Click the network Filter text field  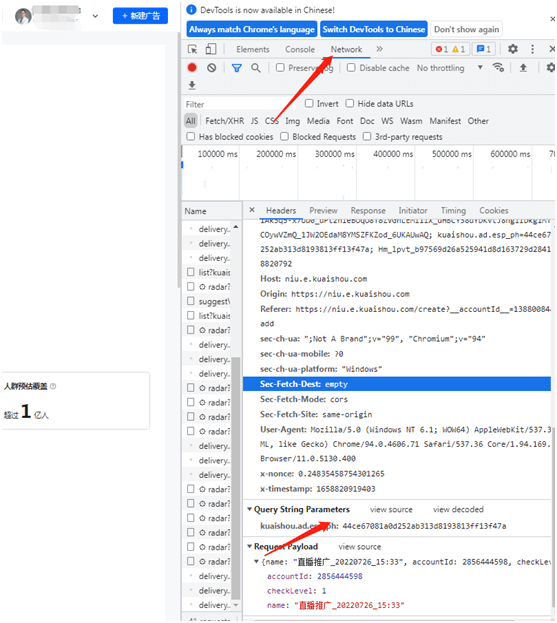coord(240,104)
